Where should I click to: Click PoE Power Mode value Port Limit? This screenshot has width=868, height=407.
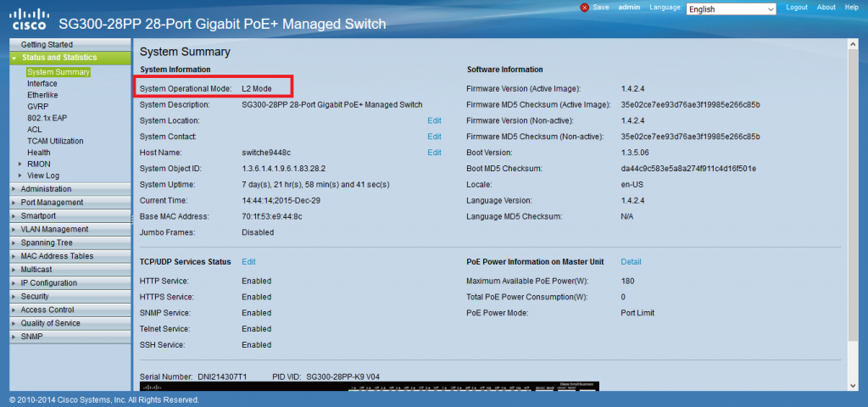(637, 313)
